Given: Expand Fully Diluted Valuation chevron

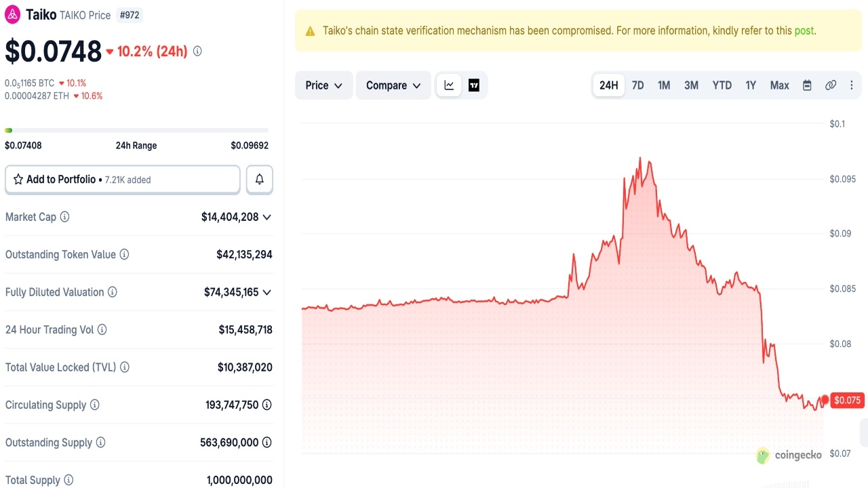Looking at the screenshot, I should (267, 292).
